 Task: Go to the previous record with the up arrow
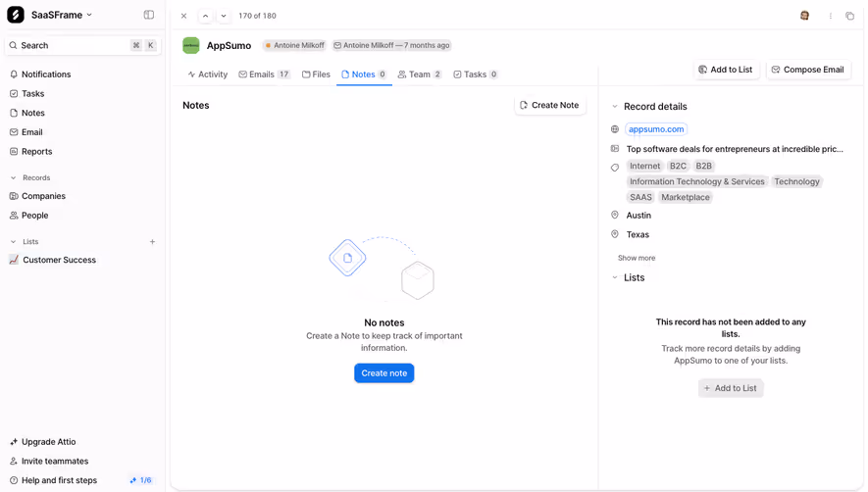coord(205,16)
